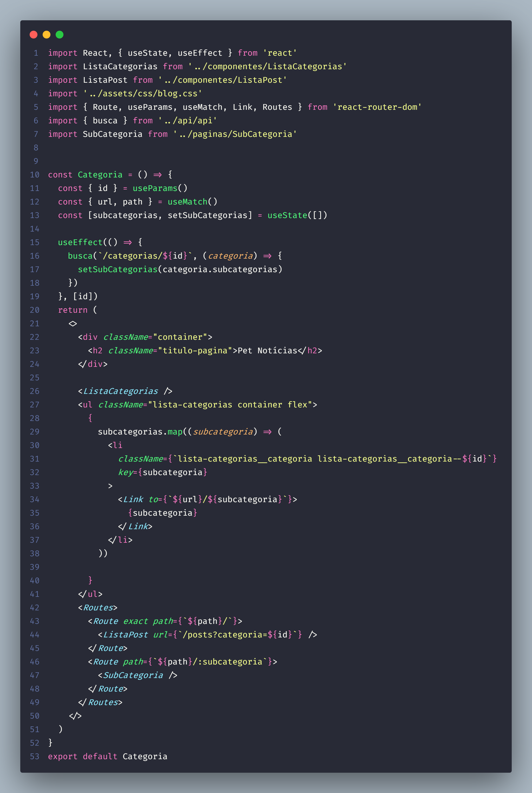
Task: Click closing '</ul>' tag on line 41
Action: click(90, 594)
